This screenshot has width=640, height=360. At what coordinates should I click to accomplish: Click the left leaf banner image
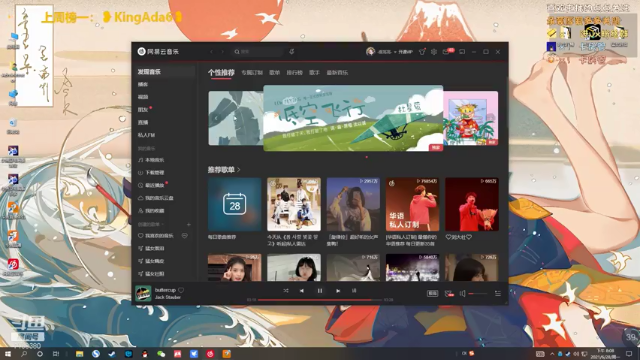coord(236,118)
